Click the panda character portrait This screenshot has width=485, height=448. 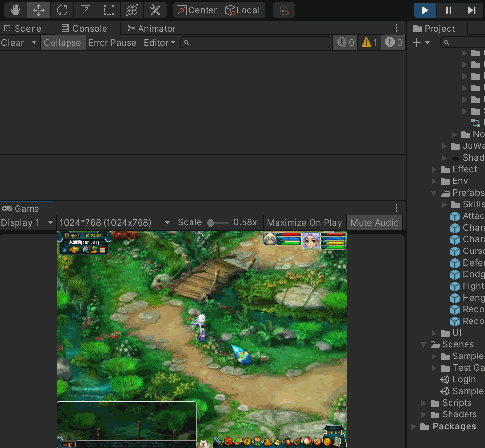(270, 239)
